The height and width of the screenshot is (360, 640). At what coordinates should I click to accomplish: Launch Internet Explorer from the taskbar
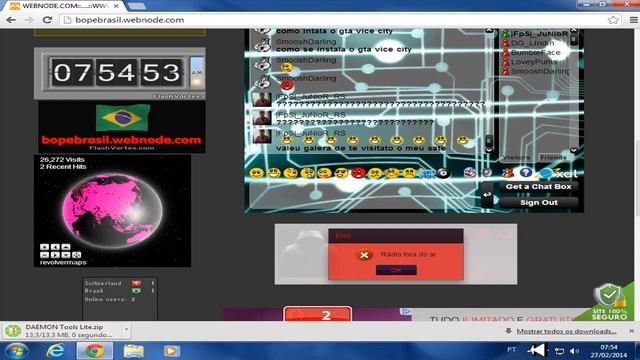55,351
